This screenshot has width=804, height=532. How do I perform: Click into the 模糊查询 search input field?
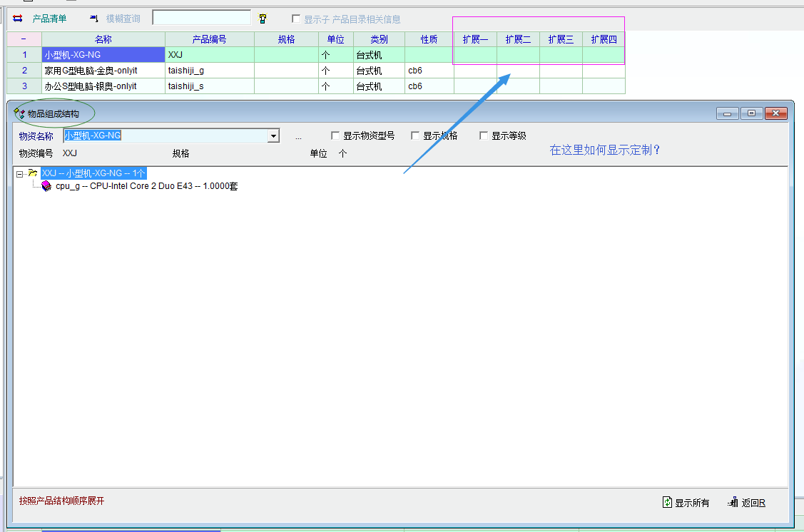coord(202,18)
